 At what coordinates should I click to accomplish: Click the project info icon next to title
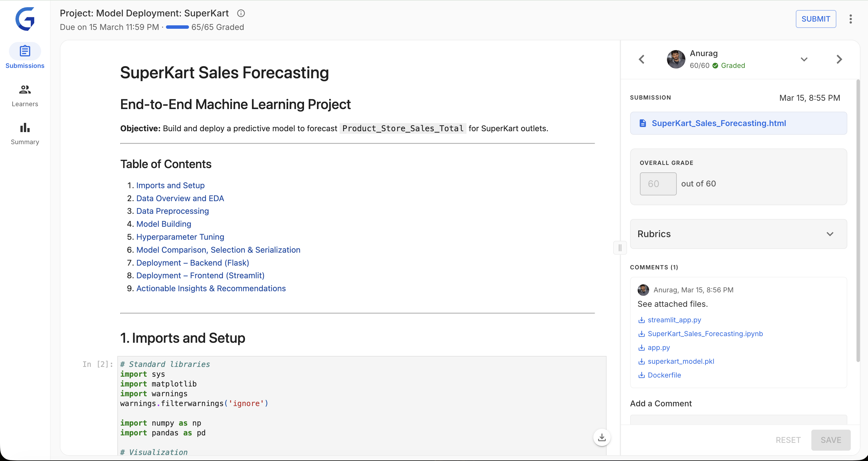241,13
